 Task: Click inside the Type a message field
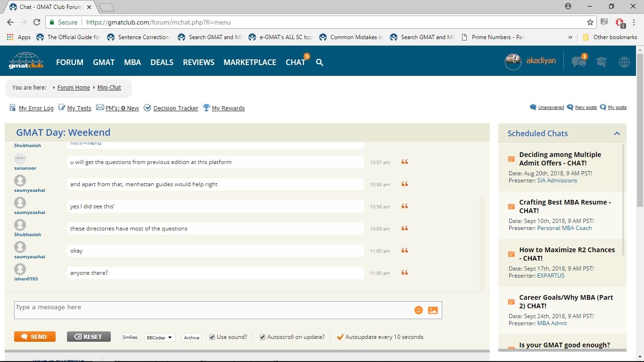pos(189,309)
